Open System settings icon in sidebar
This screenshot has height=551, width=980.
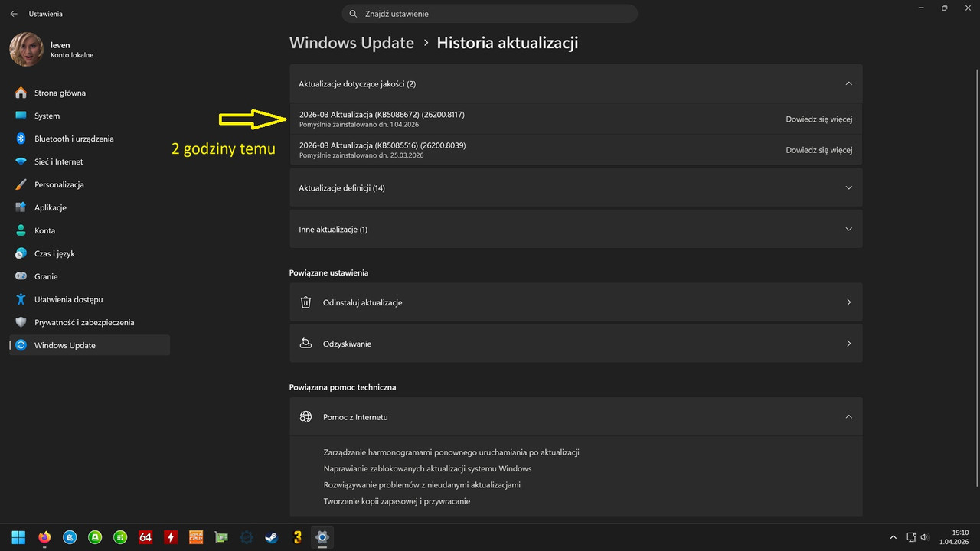21,116
